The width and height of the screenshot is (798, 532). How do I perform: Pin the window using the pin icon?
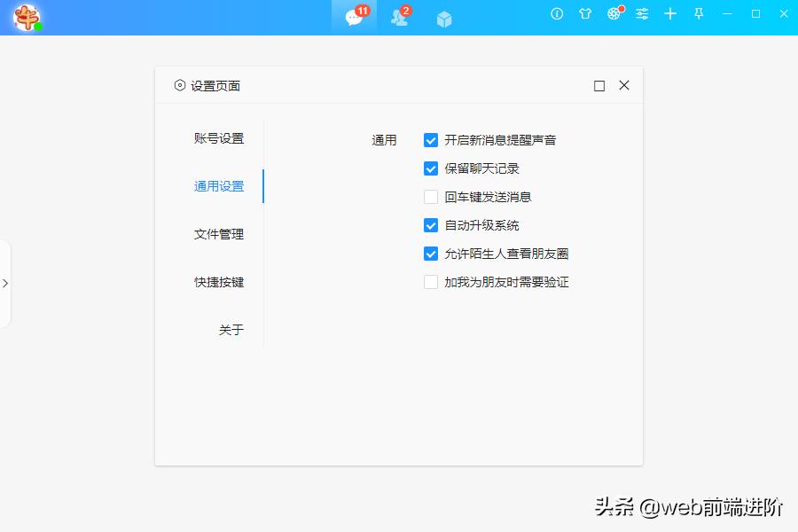(698, 14)
